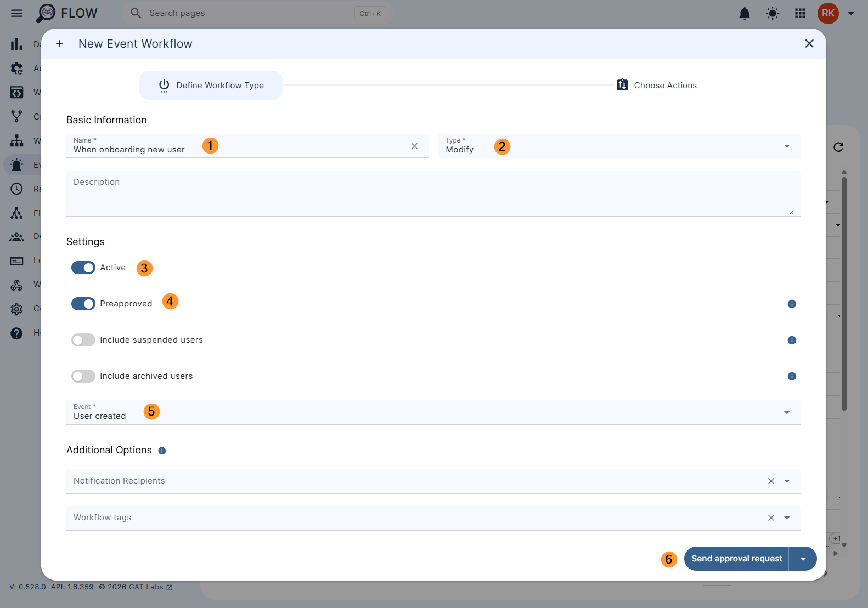Open the RK user avatar
The image size is (868, 608).
point(828,13)
